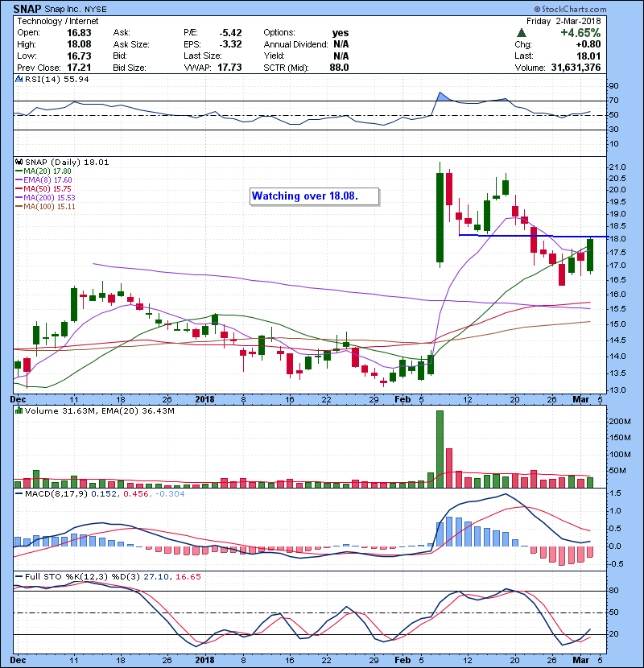
Task: Click the +4.65% percent change
Action: pos(580,33)
